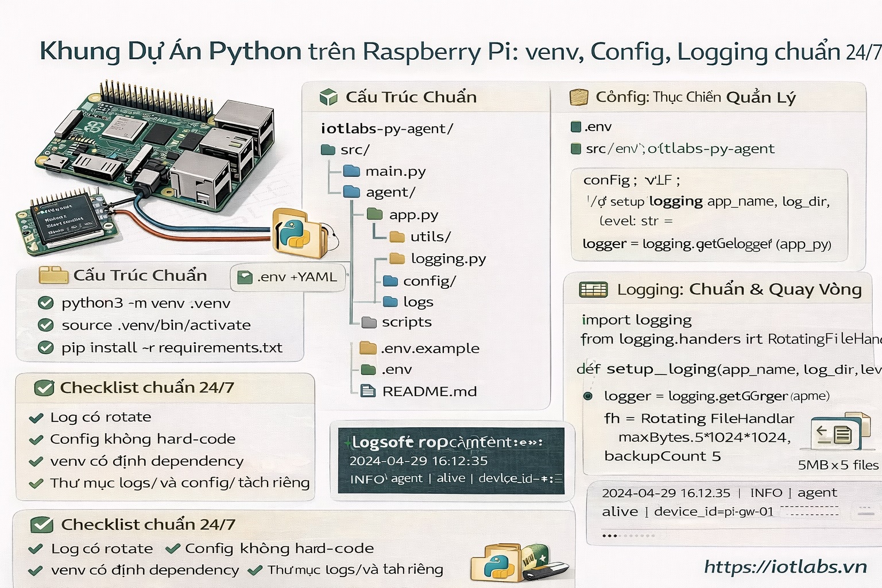Expand the src/ folder in the tree
Screen dimensions: 882x588
point(328,150)
